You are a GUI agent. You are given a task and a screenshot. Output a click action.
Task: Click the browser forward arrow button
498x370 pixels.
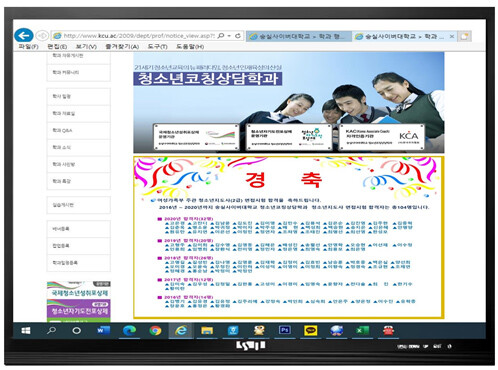[42, 35]
